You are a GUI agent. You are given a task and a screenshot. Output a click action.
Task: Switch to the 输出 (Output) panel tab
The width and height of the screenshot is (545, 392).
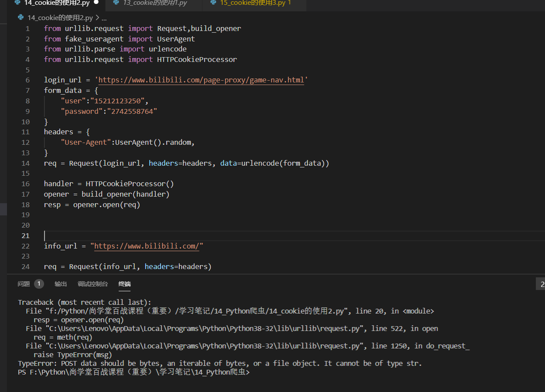[x=61, y=284]
